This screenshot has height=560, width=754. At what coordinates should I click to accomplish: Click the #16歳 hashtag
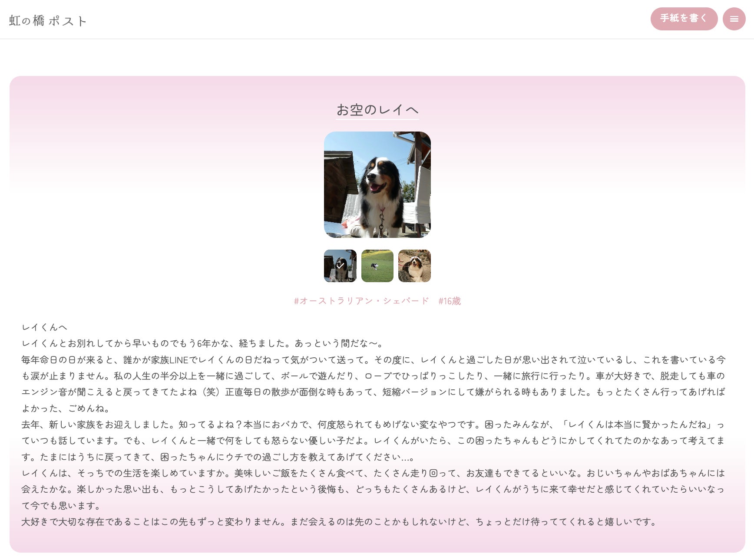point(450,301)
